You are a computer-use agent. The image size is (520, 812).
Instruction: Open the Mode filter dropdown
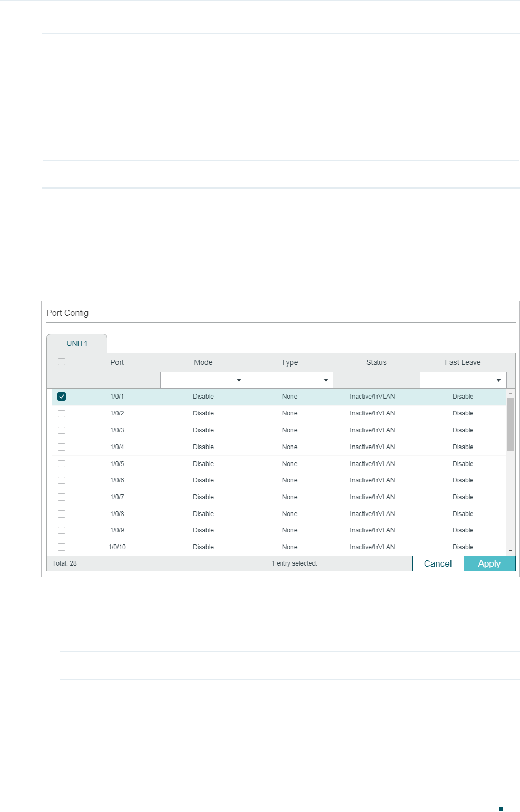tap(203, 380)
